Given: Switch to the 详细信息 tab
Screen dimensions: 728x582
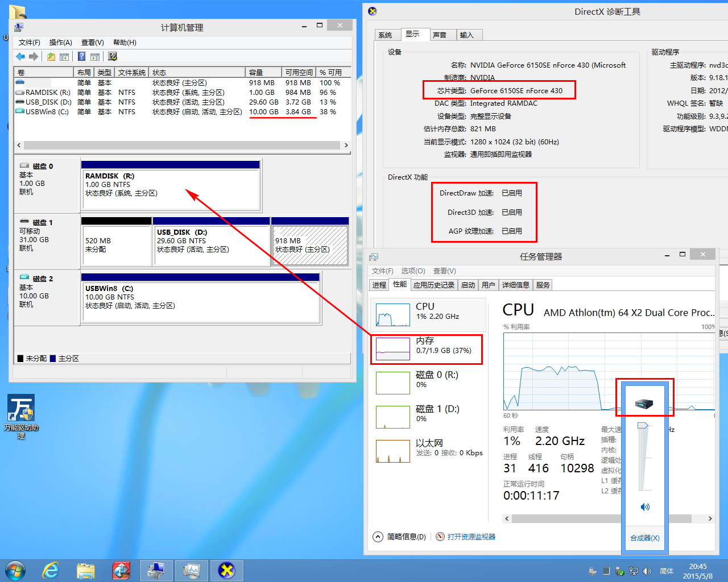Looking at the screenshot, I should (516, 285).
